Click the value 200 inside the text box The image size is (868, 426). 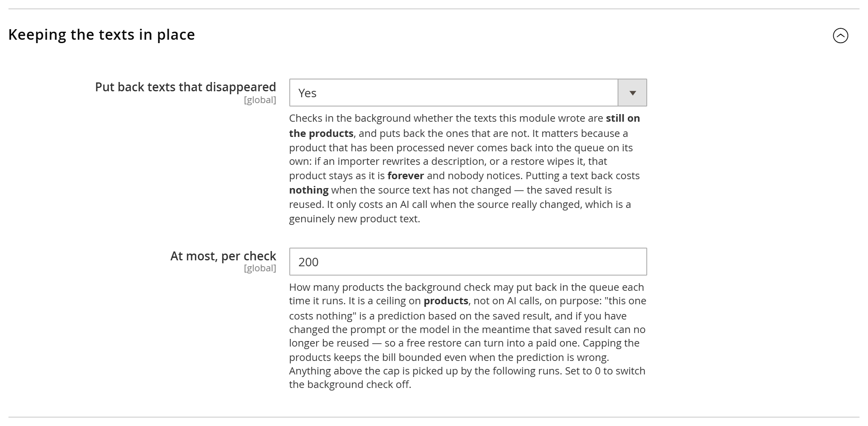tap(308, 262)
